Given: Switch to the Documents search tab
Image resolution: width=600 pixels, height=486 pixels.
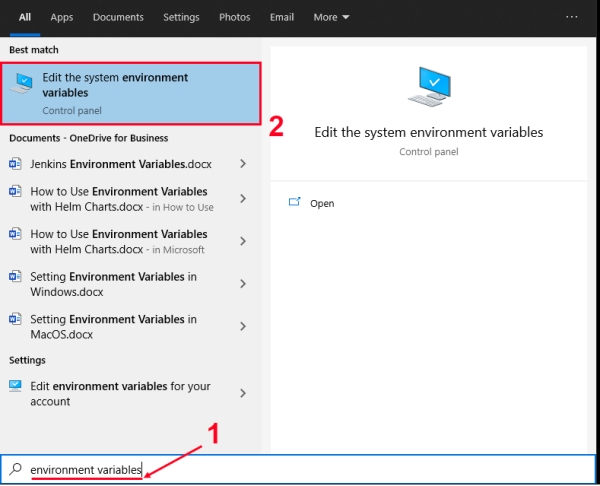Looking at the screenshot, I should [x=118, y=17].
